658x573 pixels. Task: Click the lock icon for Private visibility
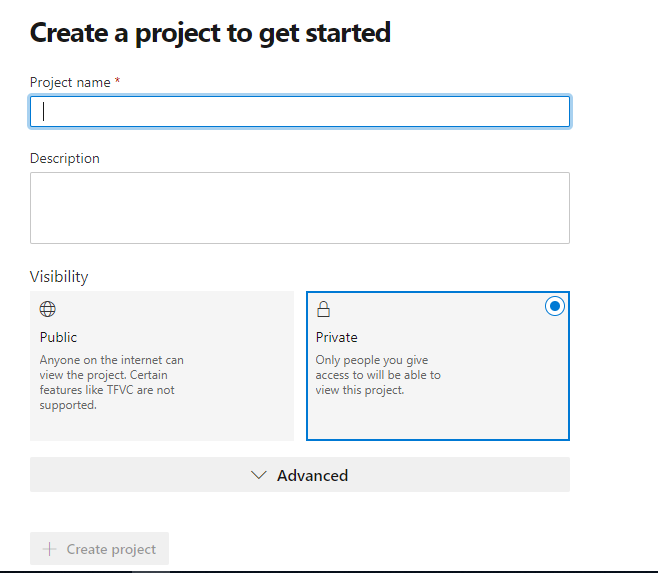click(x=323, y=309)
